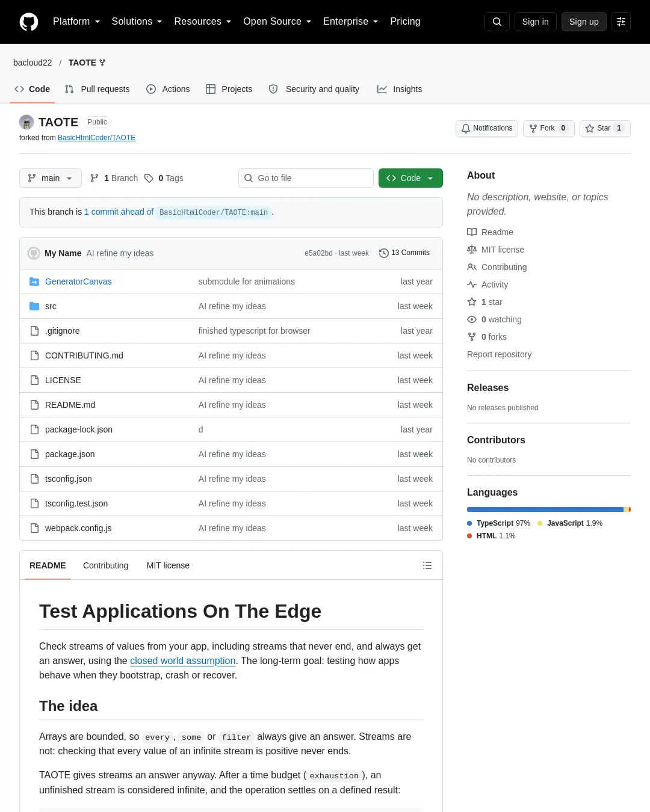Open the green Code dropdown button
The width and height of the screenshot is (650, 812).
(410, 178)
